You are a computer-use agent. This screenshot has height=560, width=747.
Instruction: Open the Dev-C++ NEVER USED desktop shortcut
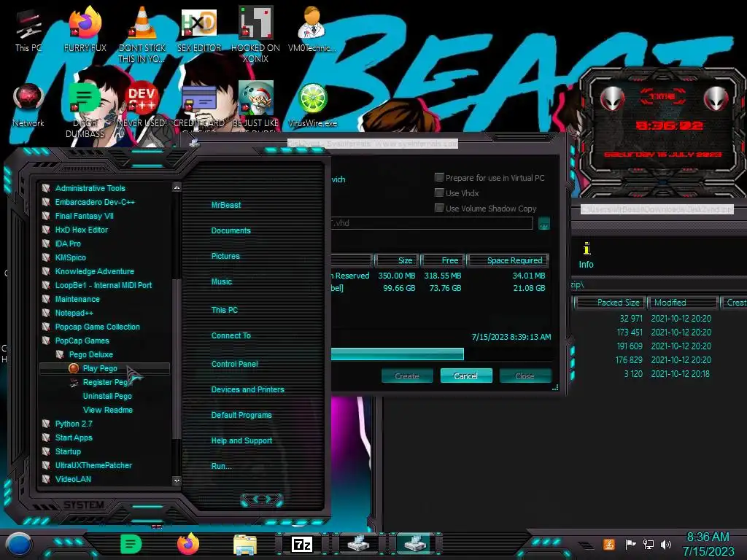(142, 105)
